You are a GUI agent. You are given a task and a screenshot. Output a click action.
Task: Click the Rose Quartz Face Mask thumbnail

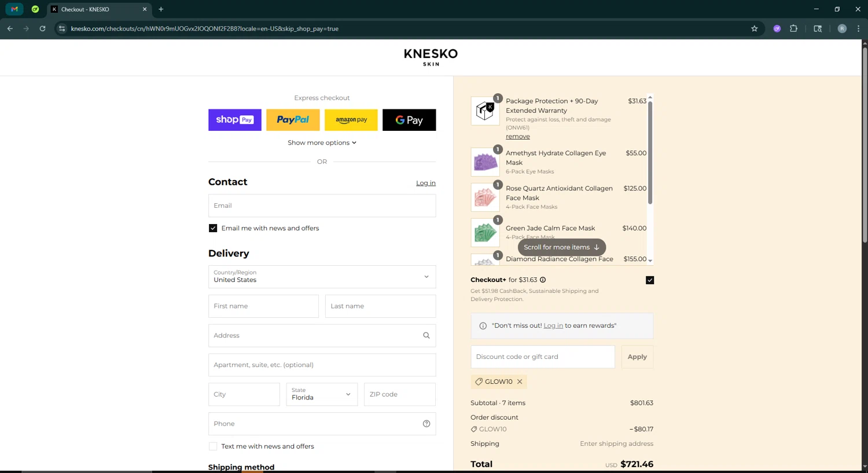pyautogui.click(x=485, y=197)
